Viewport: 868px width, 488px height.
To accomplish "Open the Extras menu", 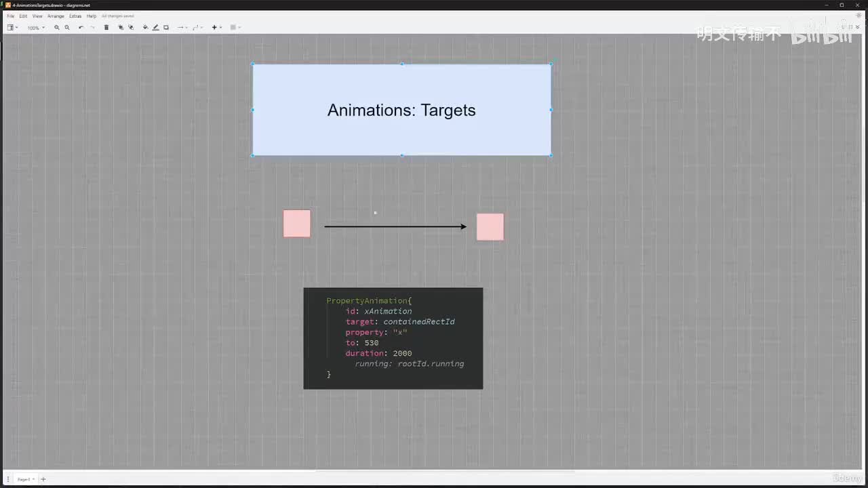I will click(x=75, y=16).
